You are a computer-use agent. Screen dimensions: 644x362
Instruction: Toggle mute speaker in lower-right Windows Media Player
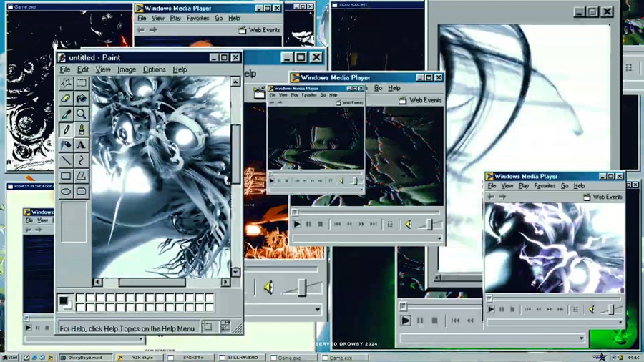click(x=592, y=310)
